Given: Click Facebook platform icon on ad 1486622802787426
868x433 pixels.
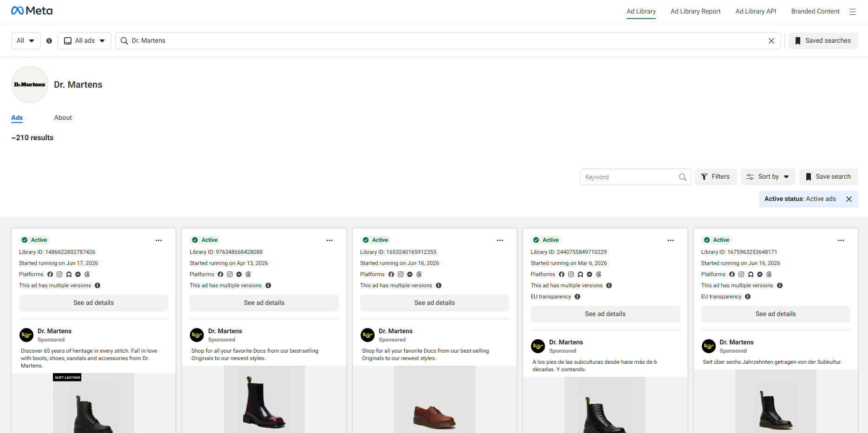Looking at the screenshot, I should [x=50, y=274].
